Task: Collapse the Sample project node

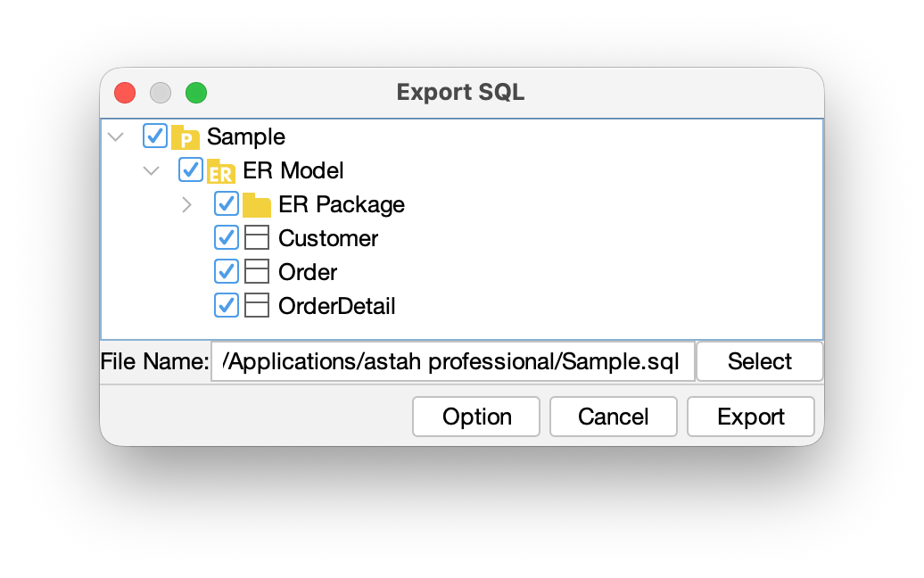Action: tap(116, 136)
